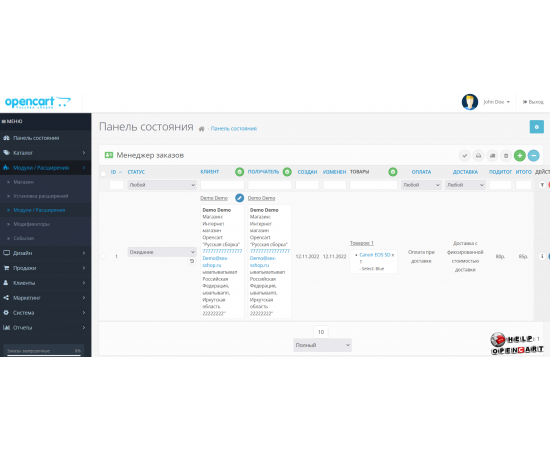This screenshot has height=450, width=550.
Task: Click John Doe avatar picture
Action: (x=470, y=102)
